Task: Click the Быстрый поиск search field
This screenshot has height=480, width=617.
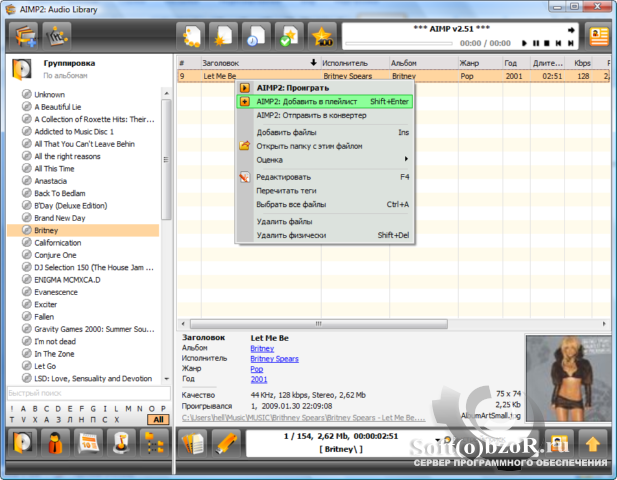Action: coord(89,393)
